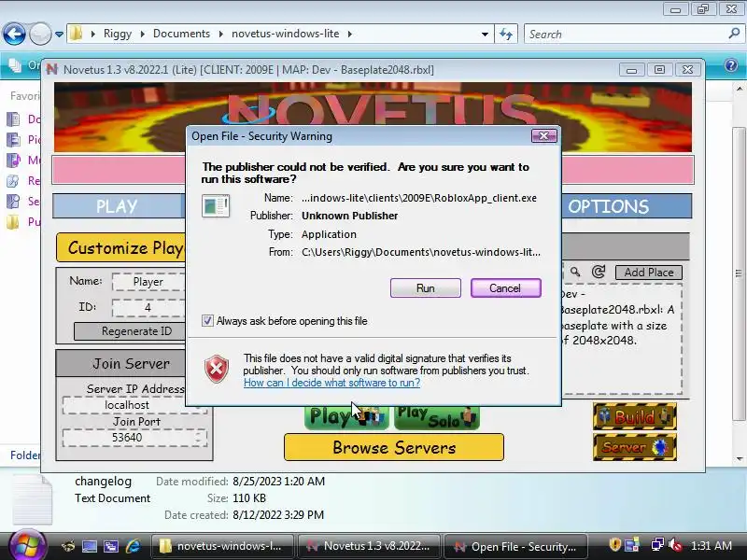Viewport: 747px width, 560px height.
Task: Click the application file icon in dialog
Action: (216, 205)
